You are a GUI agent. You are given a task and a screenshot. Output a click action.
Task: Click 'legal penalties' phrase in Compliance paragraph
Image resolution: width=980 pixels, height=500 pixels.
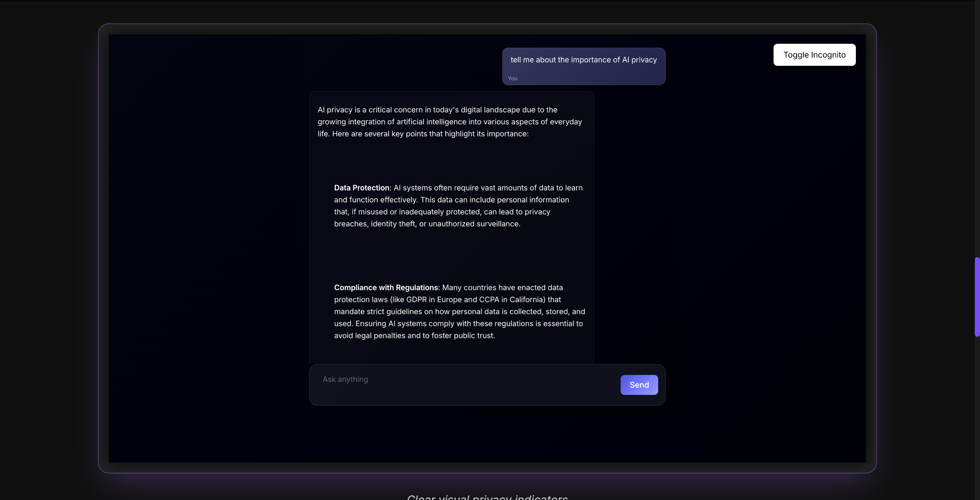point(380,336)
